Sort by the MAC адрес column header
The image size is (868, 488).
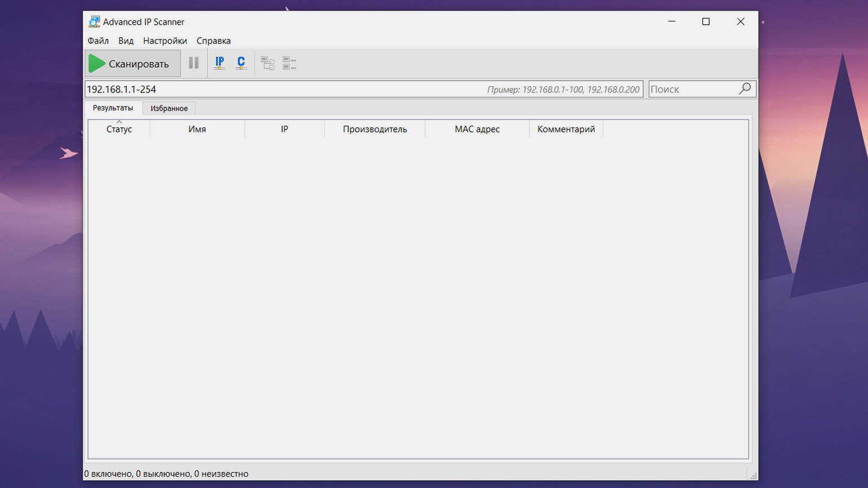[x=477, y=129]
